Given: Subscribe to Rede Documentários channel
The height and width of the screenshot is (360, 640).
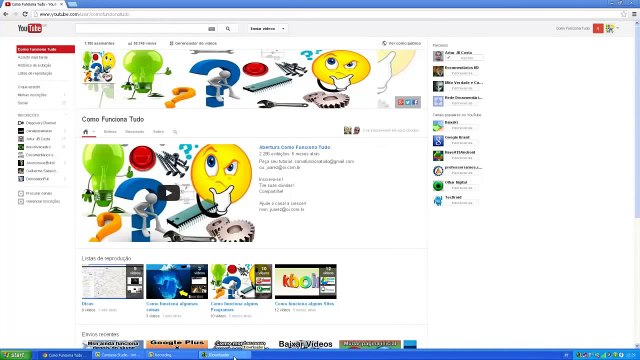Looking at the screenshot, I should coord(462,103).
